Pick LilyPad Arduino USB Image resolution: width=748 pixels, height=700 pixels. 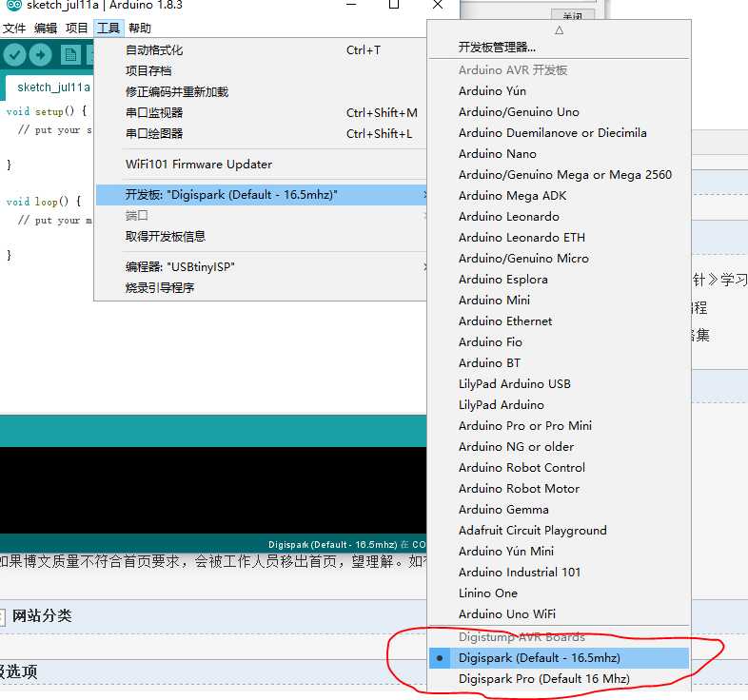[x=559, y=384]
